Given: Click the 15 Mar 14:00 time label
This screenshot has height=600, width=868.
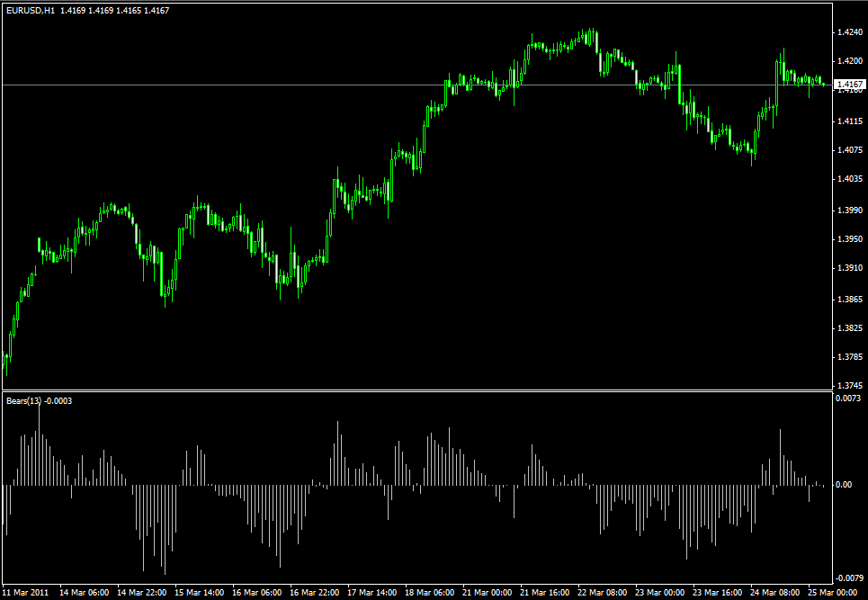Looking at the screenshot, I should coord(200,592).
